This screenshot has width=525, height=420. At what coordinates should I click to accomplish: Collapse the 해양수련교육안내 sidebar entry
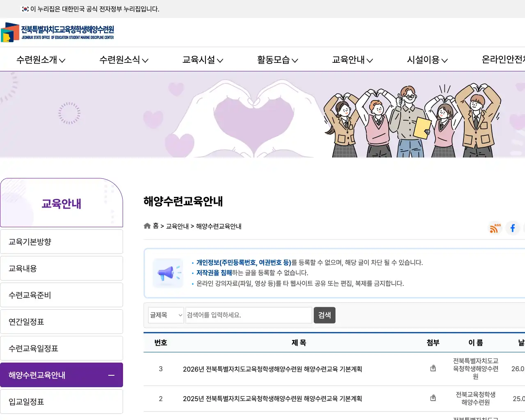(x=111, y=374)
